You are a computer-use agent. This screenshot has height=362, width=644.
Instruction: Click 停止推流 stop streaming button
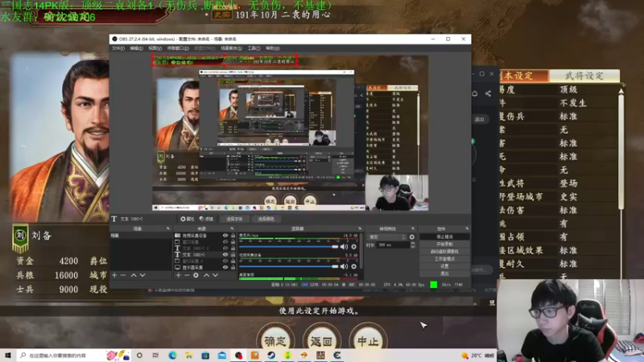click(x=444, y=237)
